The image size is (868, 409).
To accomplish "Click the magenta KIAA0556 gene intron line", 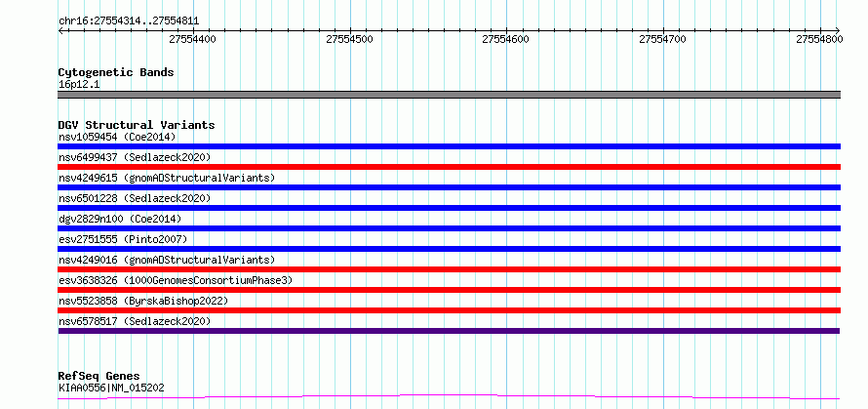I will point(449,396).
